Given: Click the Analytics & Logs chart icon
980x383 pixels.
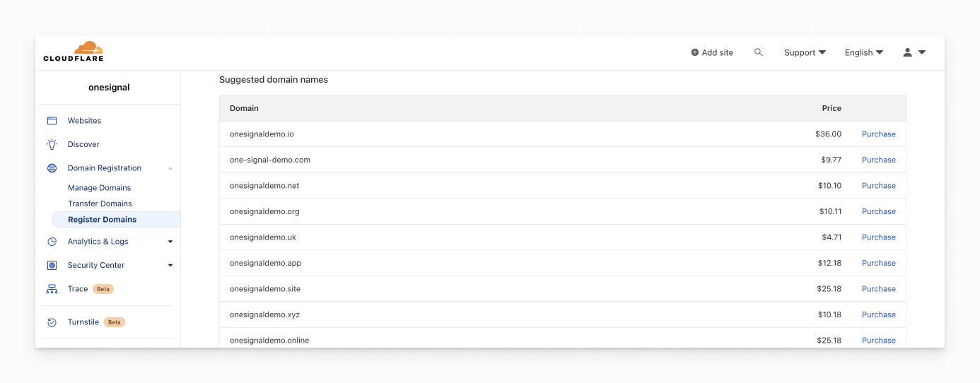Looking at the screenshot, I should coord(52,242).
